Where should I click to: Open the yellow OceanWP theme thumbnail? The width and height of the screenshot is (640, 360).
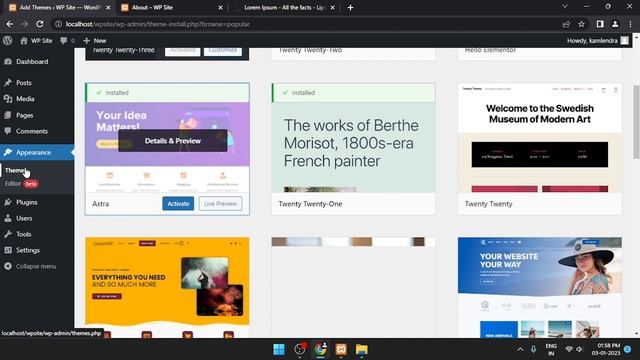167,287
